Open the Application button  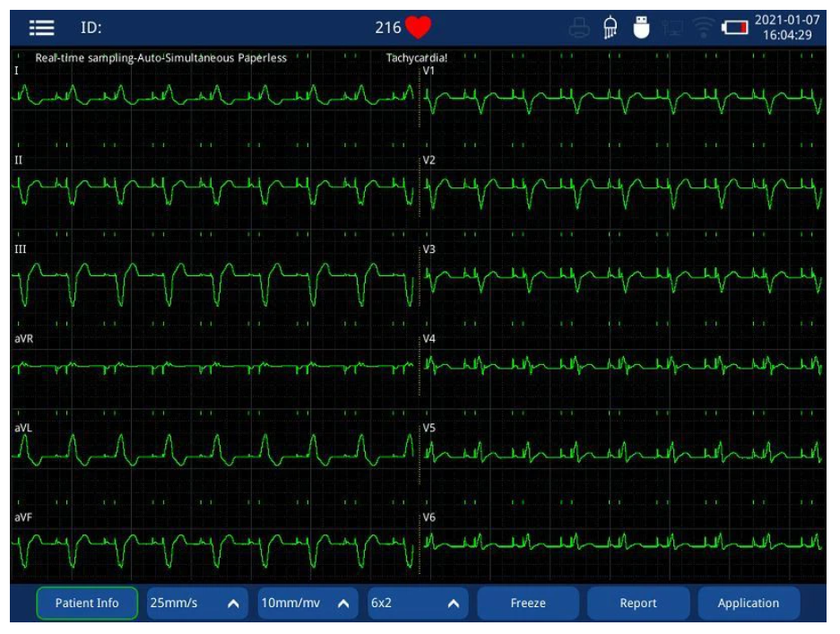(x=749, y=603)
